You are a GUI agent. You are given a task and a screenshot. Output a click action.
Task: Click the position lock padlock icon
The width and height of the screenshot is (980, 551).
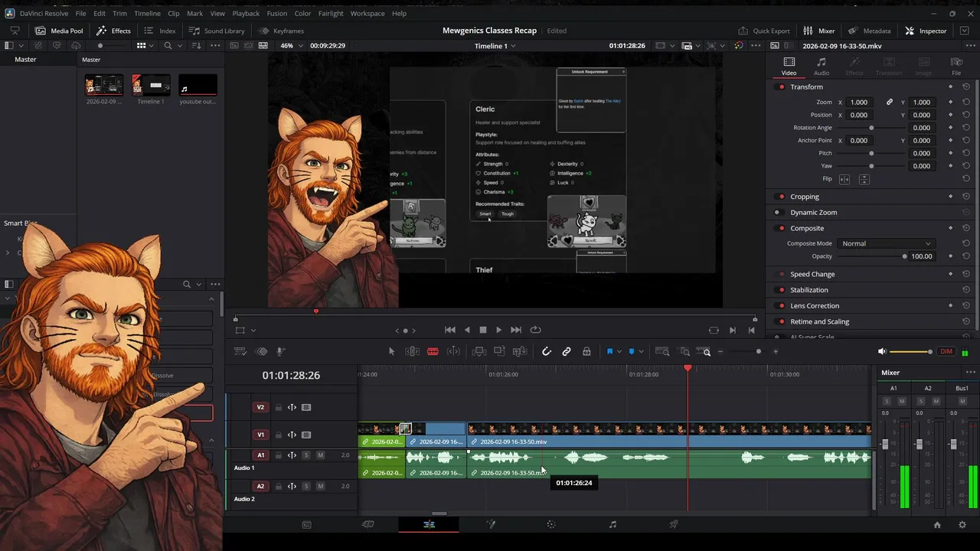(586, 351)
